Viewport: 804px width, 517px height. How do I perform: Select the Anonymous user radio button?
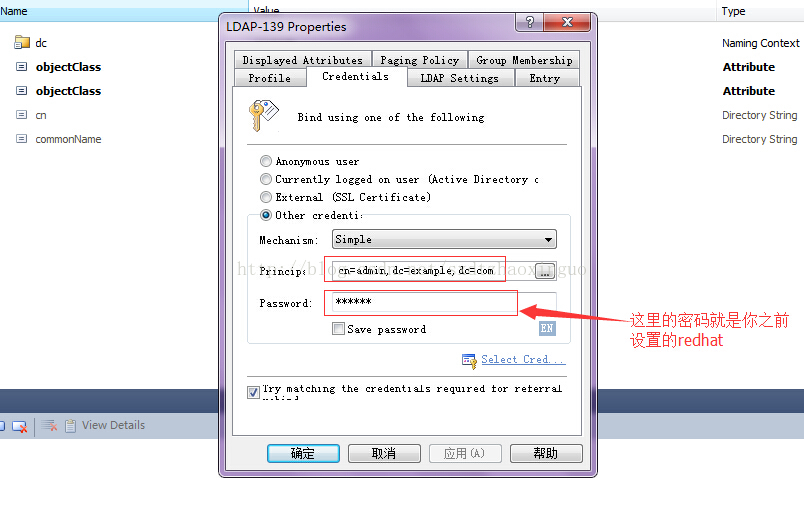266,162
